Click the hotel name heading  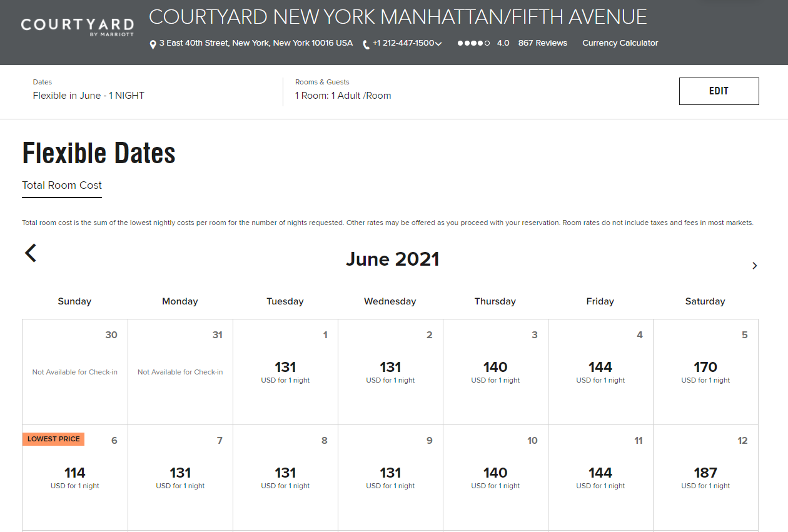[x=398, y=17]
